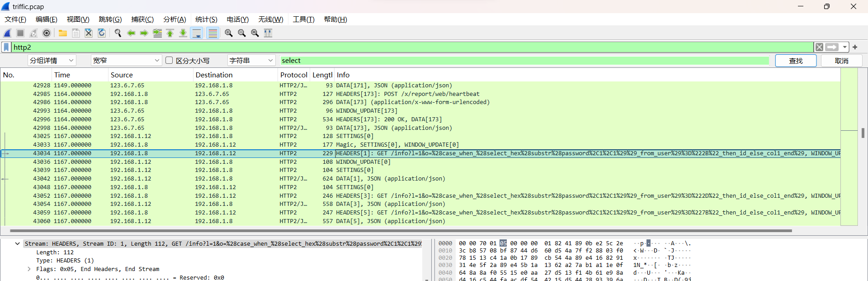This screenshot has height=281, width=868.
Task: Add a filter button with plus
Action: pyautogui.click(x=855, y=47)
